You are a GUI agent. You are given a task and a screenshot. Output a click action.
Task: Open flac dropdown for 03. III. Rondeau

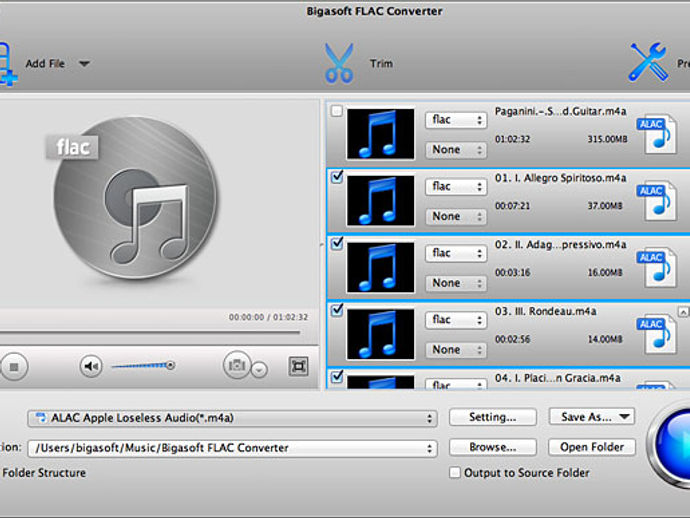click(x=456, y=320)
